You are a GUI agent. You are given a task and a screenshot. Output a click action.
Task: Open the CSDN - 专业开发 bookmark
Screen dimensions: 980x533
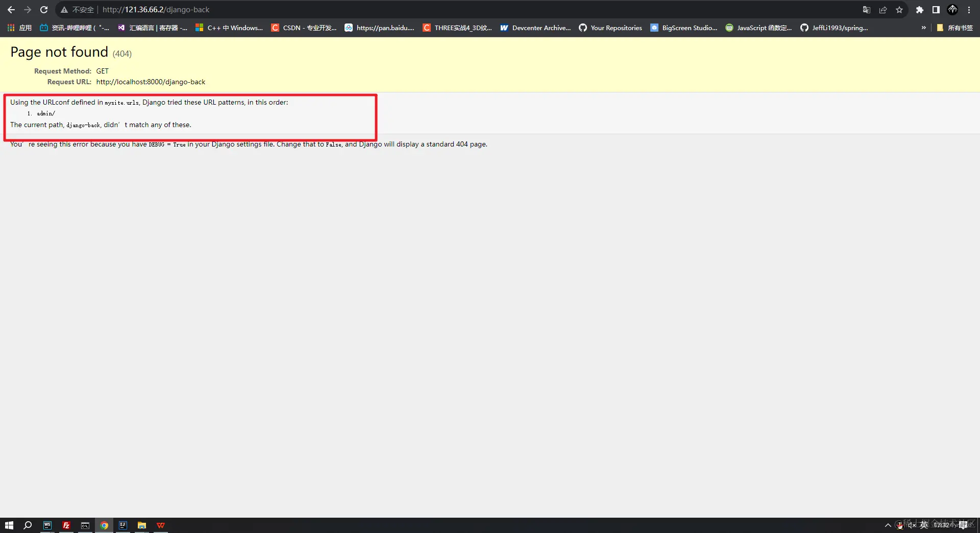(x=304, y=28)
